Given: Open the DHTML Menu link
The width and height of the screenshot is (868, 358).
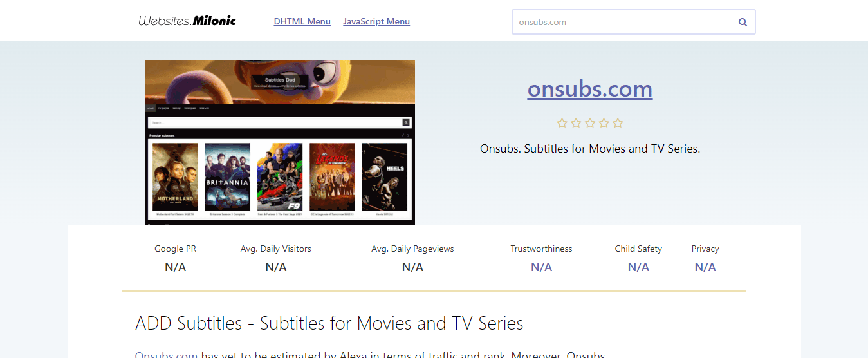Looking at the screenshot, I should 302,21.
